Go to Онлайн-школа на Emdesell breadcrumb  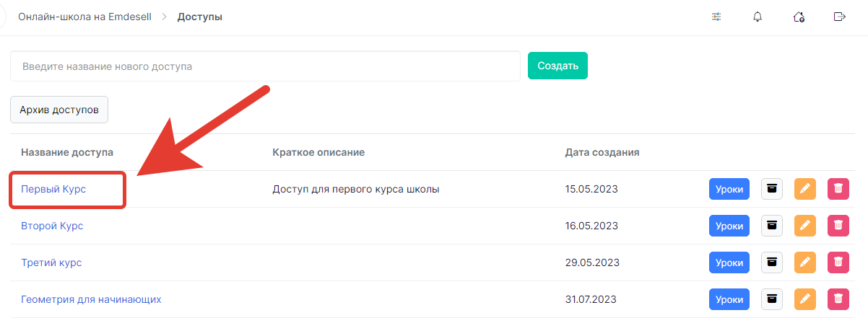pos(84,17)
